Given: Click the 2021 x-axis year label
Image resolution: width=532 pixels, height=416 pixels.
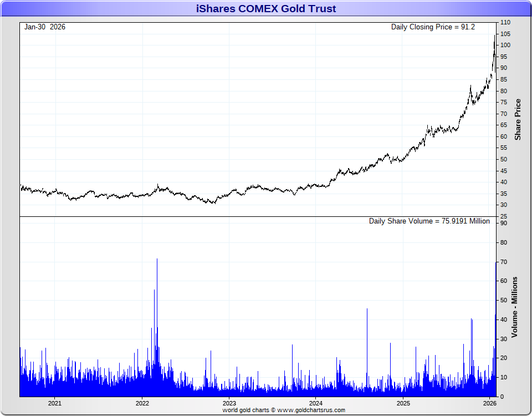Looking at the screenshot, I should click(x=55, y=403).
